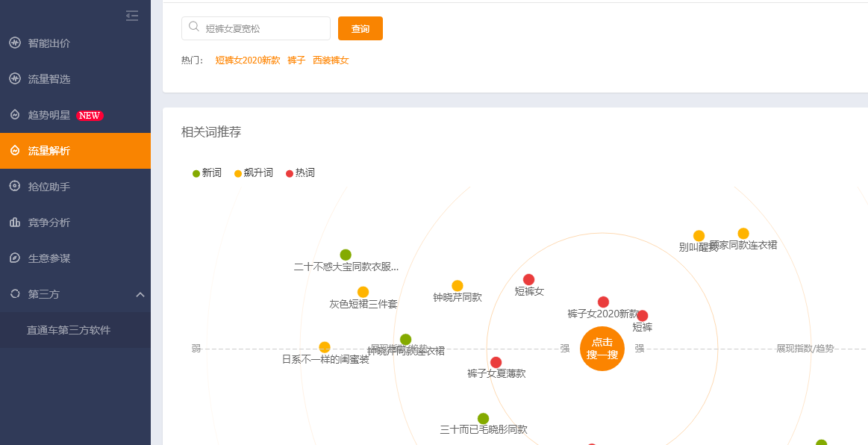Click the 抢位助手 target icon

(x=15, y=186)
